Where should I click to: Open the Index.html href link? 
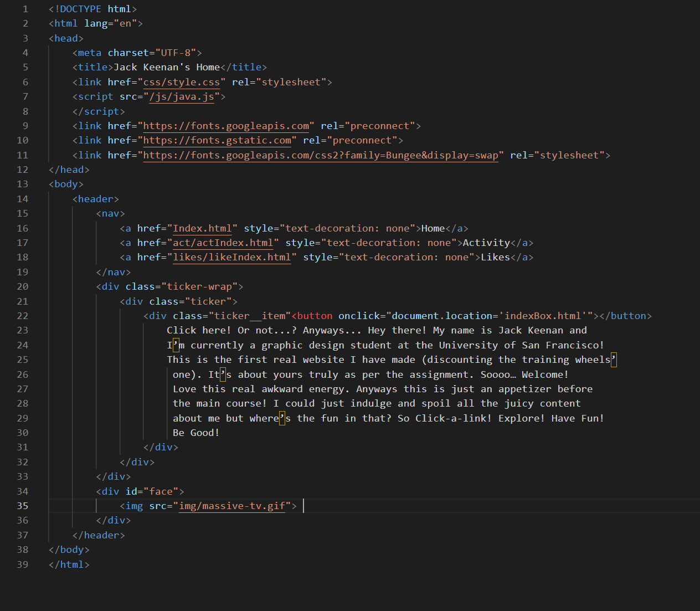[202, 228]
